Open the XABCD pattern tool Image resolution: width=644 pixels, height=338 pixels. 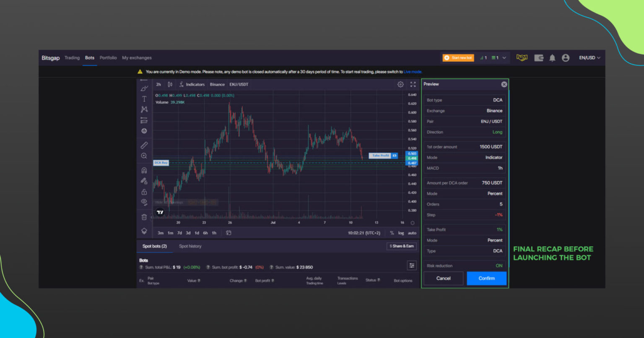pyautogui.click(x=144, y=109)
